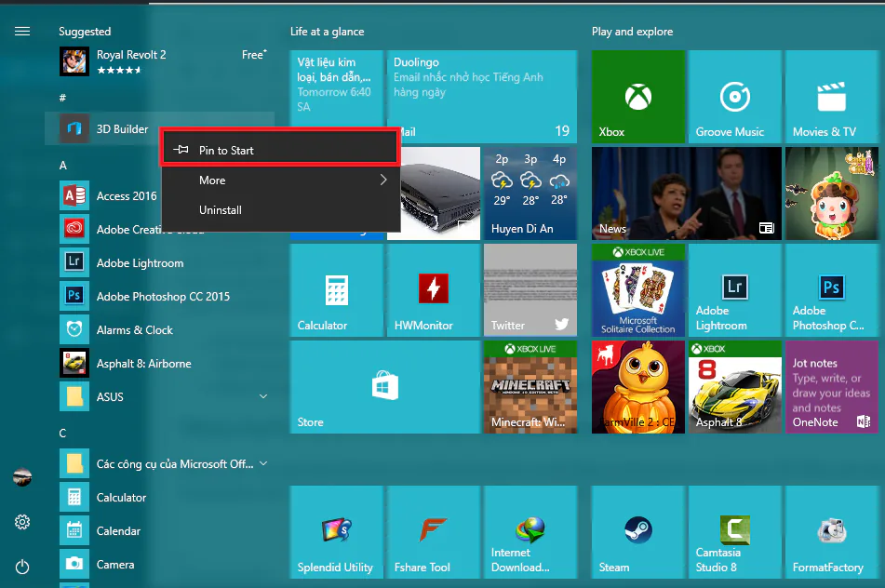
Task: Open Alarms & Clock app
Action: click(163, 329)
